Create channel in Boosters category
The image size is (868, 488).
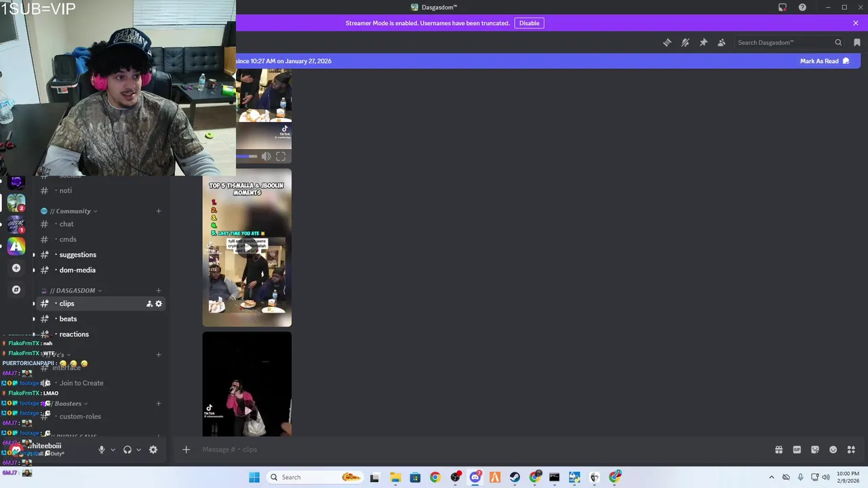(x=159, y=403)
